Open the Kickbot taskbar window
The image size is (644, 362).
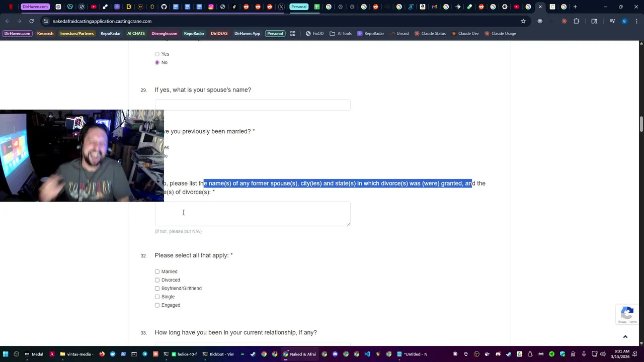[218, 354]
